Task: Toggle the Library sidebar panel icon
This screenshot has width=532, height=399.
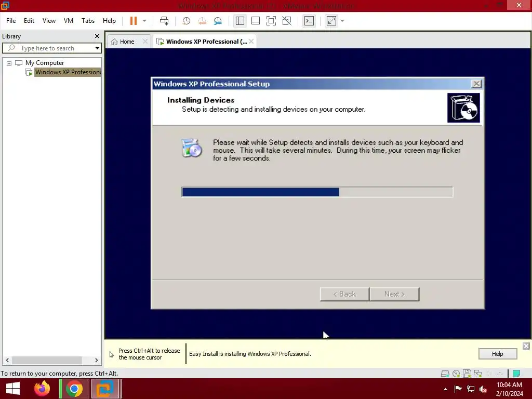Action: 240,21
